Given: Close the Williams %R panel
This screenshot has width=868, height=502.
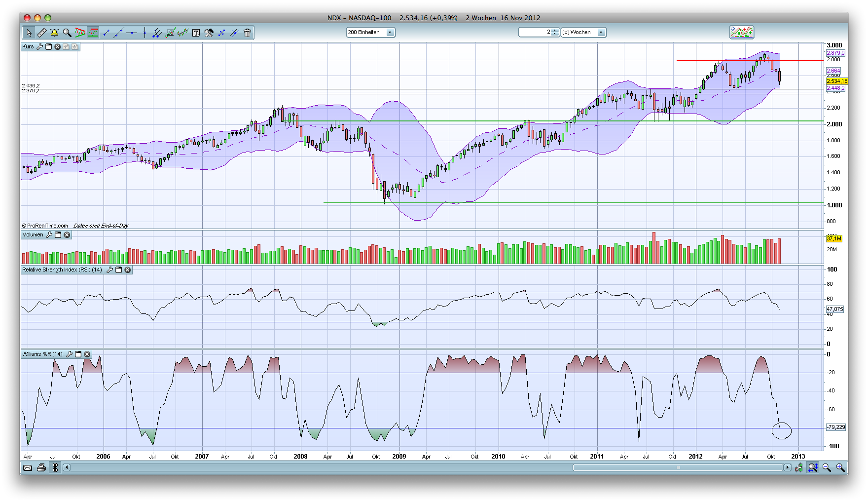Looking at the screenshot, I should click(87, 354).
